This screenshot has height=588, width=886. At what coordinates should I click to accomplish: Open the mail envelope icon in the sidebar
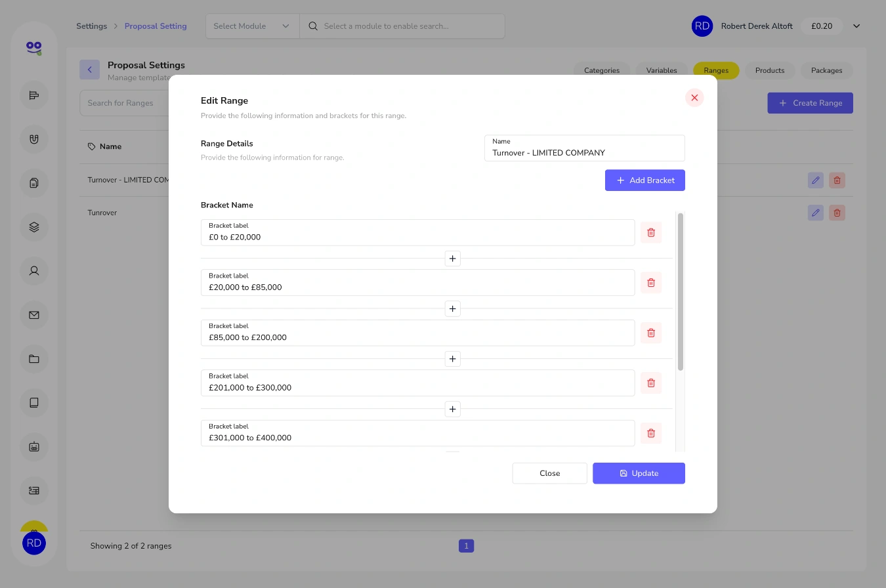[x=34, y=315]
